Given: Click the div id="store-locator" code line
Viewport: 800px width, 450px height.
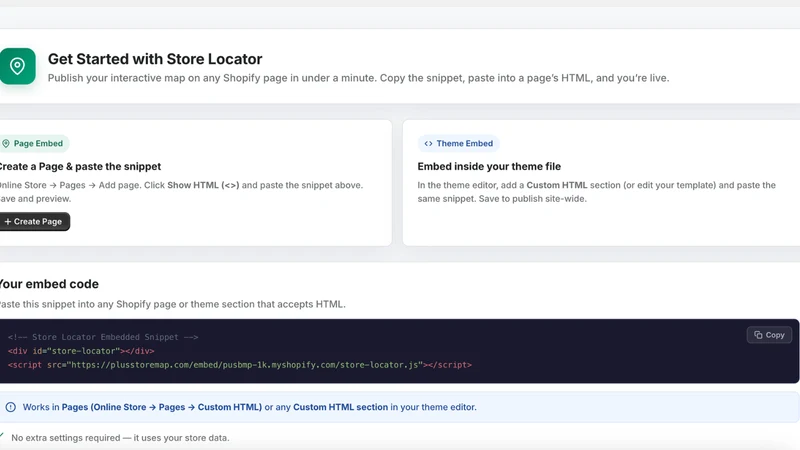Looking at the screenshot, I should pyautogui.click(x=81, y=351).
